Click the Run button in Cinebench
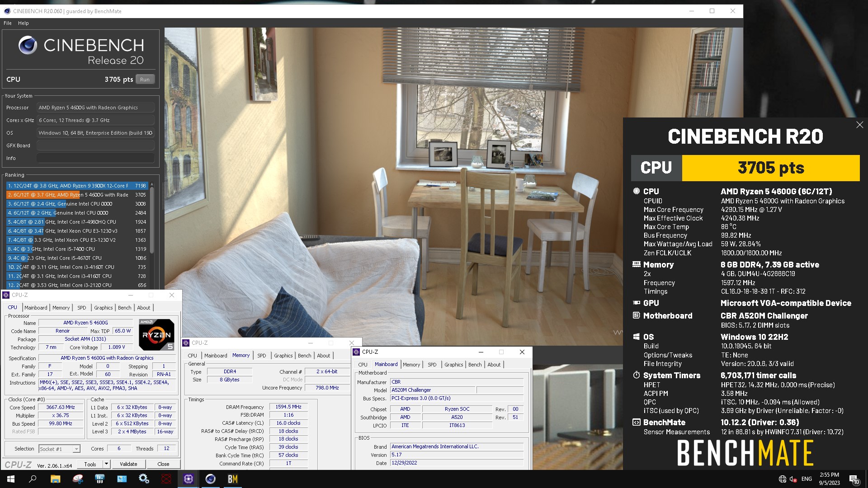The width and height of the screenshot is (868, 488). [145, 80]
